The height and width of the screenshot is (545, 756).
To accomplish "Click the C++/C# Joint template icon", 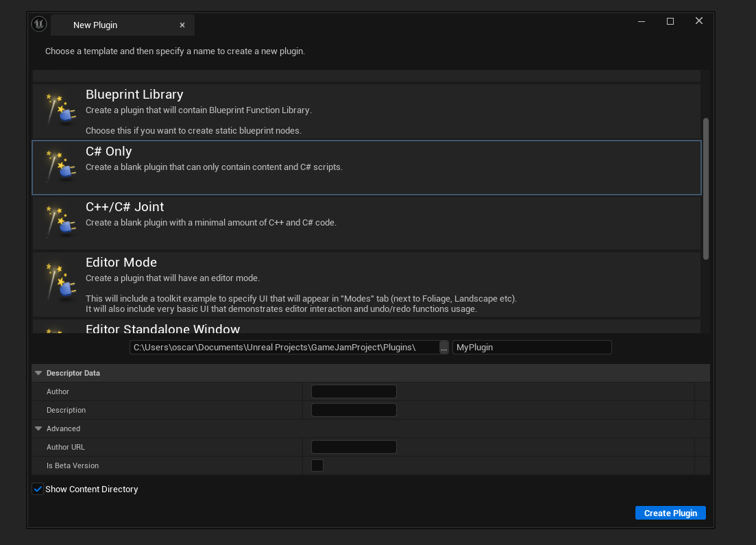I will [x=60, y=222].
